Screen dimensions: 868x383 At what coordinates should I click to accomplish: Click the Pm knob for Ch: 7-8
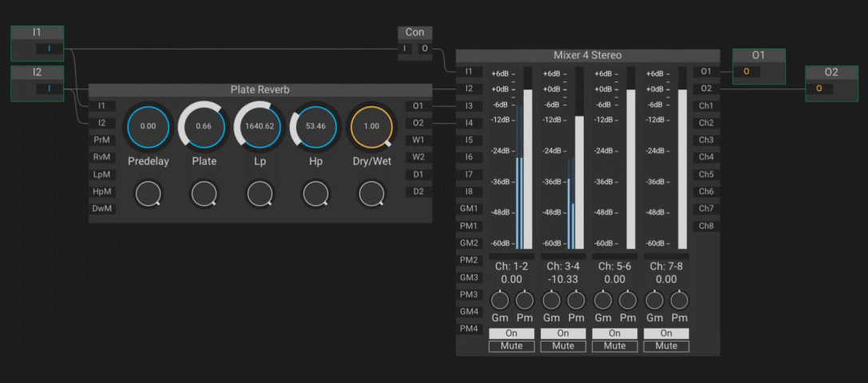pyautogui.click(x=679, y=301)
